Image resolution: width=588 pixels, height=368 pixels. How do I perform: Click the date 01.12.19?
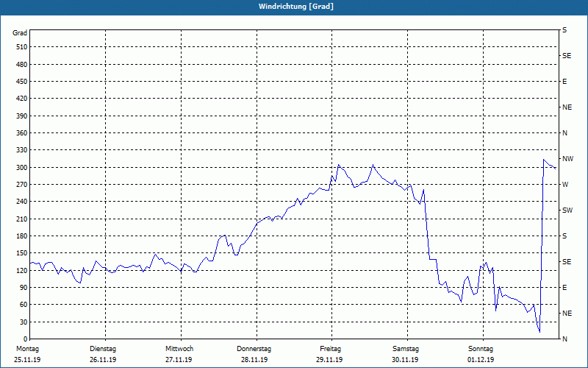point(481,360)
